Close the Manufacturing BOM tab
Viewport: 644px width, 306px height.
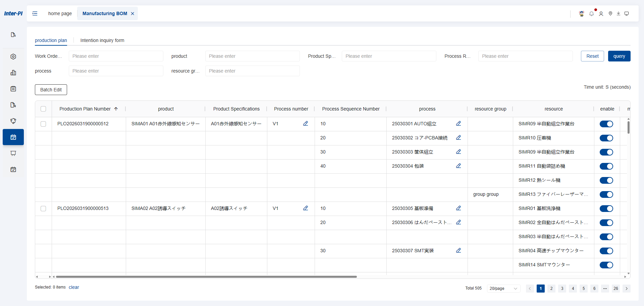(x=132, y=13)
